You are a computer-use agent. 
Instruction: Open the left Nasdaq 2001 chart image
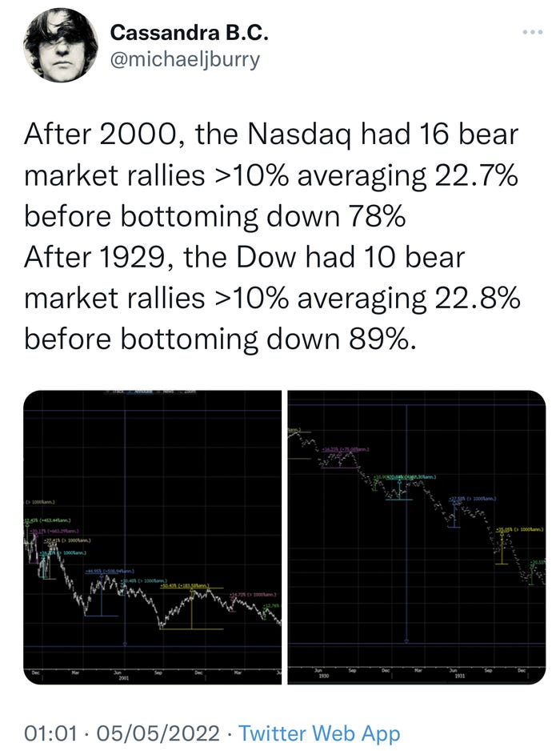(x=152, y=536)
